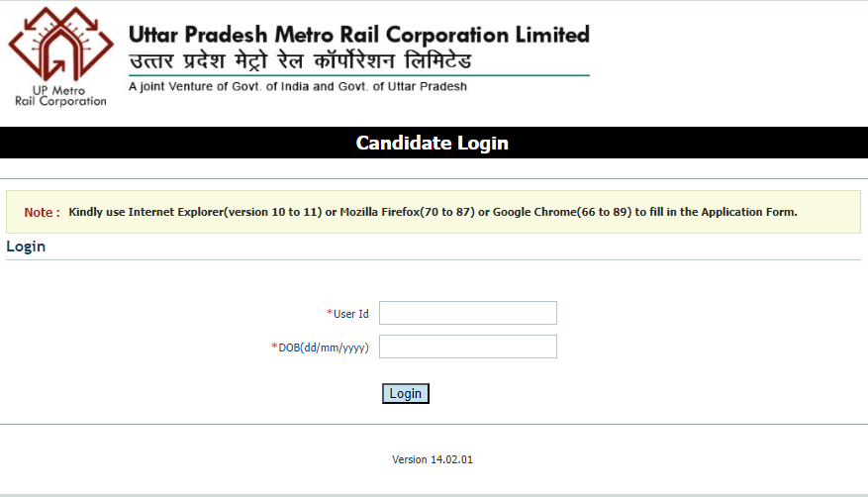Click the Hindi corporation name heading
This screenshot has height=497, width=868.
pos(300,60)
